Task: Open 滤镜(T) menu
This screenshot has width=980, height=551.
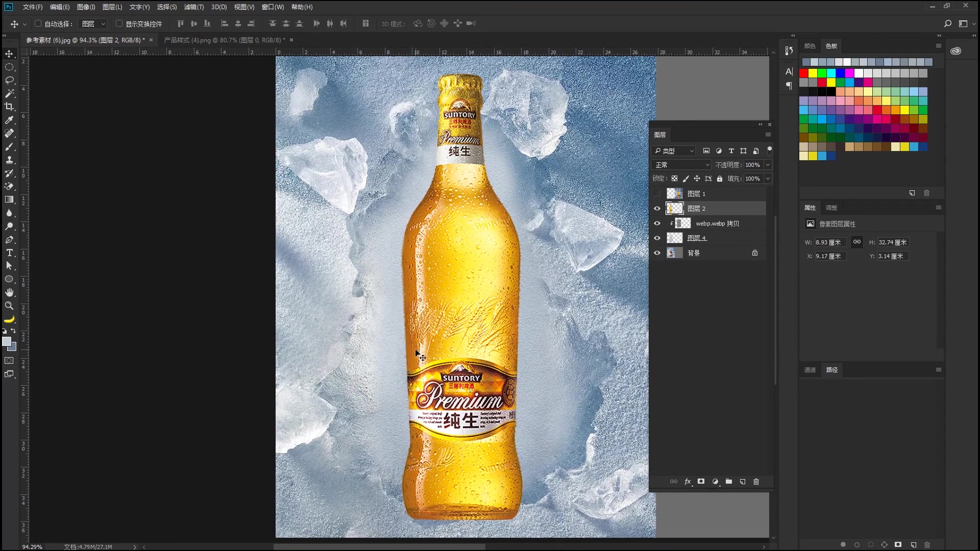Action: (194, 7)
